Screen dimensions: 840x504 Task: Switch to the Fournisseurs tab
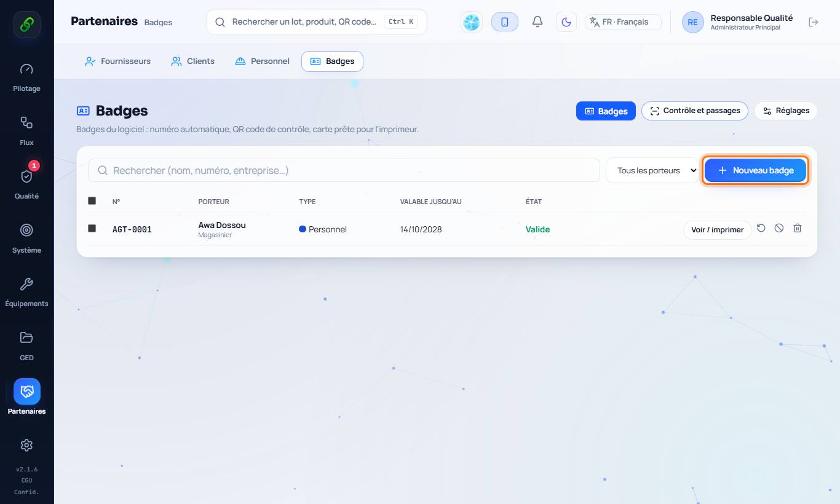[x=117, y=61]
